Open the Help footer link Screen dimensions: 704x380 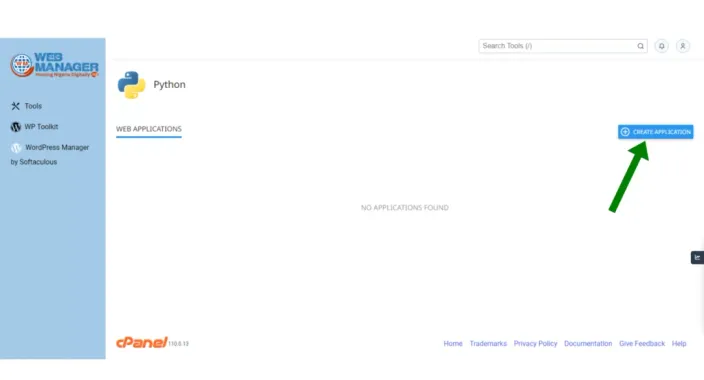679,344
